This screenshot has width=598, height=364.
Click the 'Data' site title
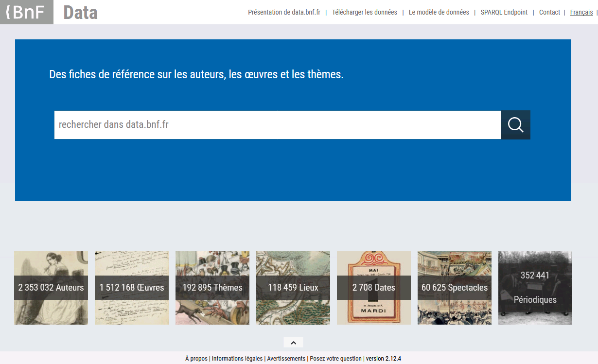click(81, 12)
